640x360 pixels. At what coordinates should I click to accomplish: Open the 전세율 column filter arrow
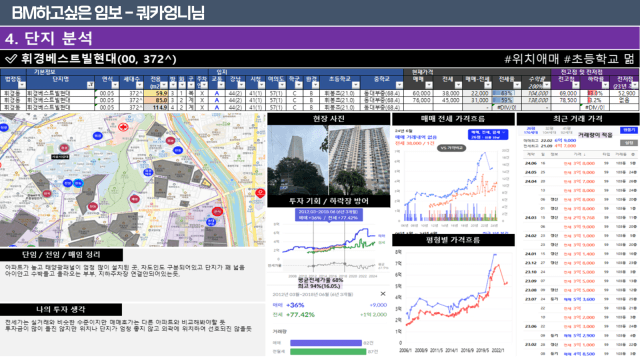click(517, 85)
